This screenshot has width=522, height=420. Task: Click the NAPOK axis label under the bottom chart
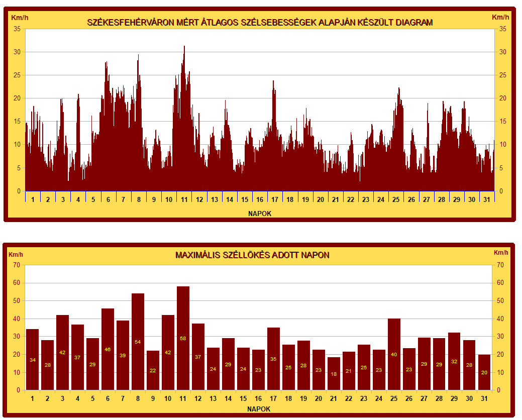pos(259,409)
